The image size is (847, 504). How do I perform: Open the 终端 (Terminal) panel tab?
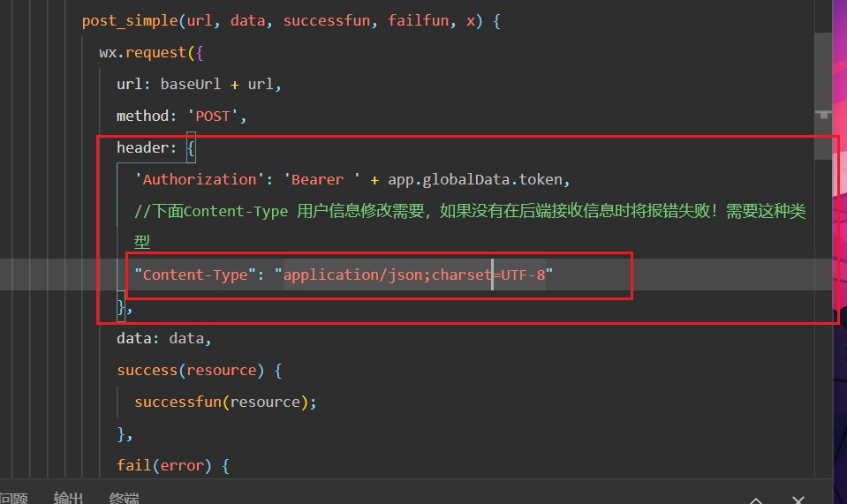[x=125, y=498]
